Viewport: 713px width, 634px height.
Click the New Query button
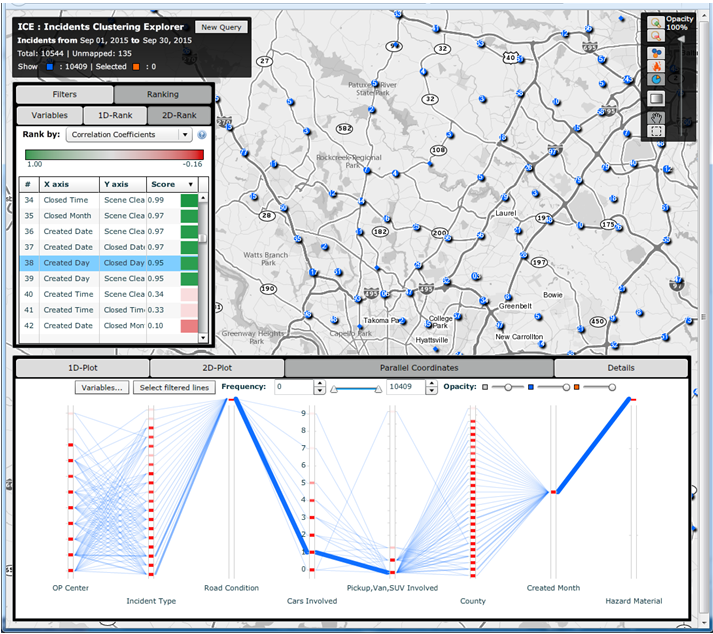click(x=220, y=27)
